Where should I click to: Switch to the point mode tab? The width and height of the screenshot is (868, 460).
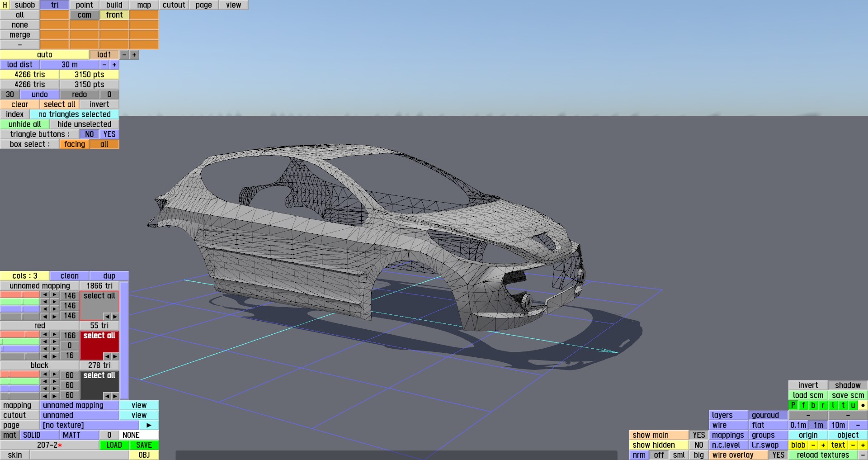coord(85,5)
